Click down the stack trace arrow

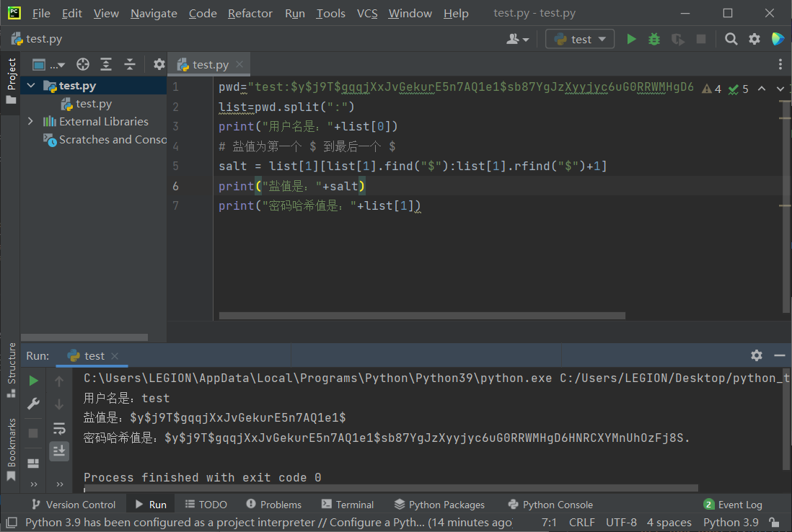59,404
